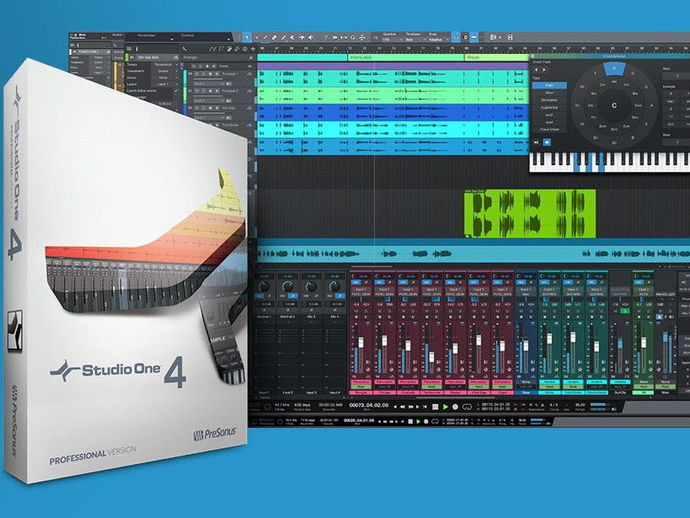Select Dm on the chord wheel

point(602,85)
